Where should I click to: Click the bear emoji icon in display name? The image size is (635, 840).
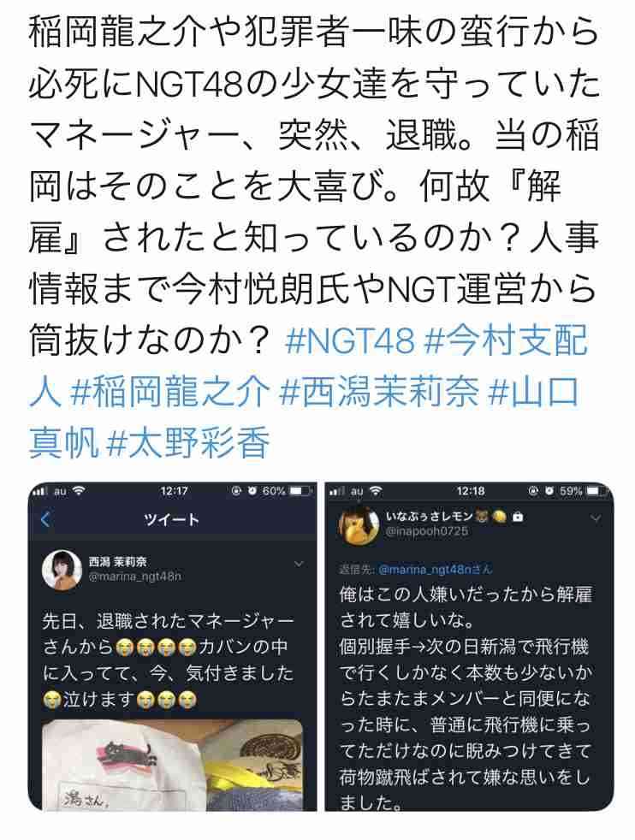[483, 517]
